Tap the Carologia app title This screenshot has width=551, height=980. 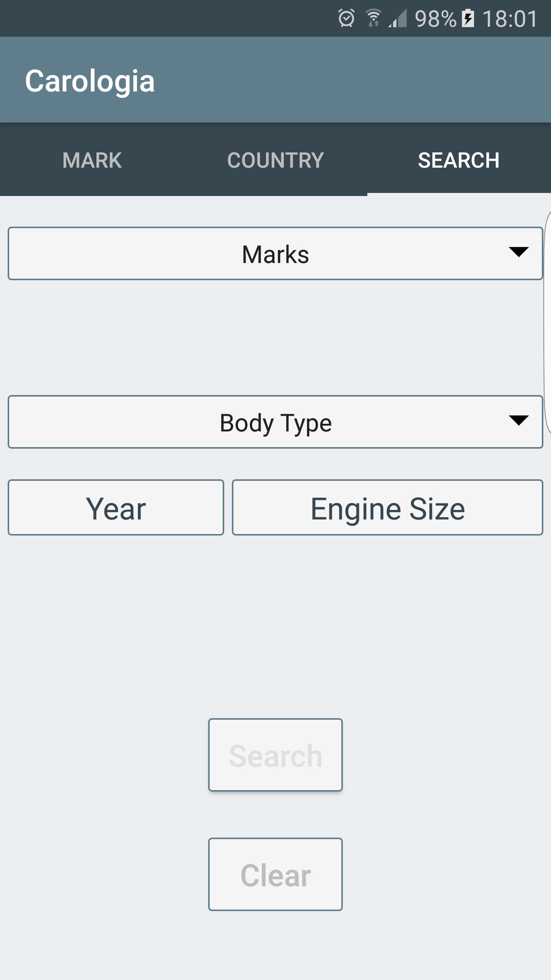(90, 81)
